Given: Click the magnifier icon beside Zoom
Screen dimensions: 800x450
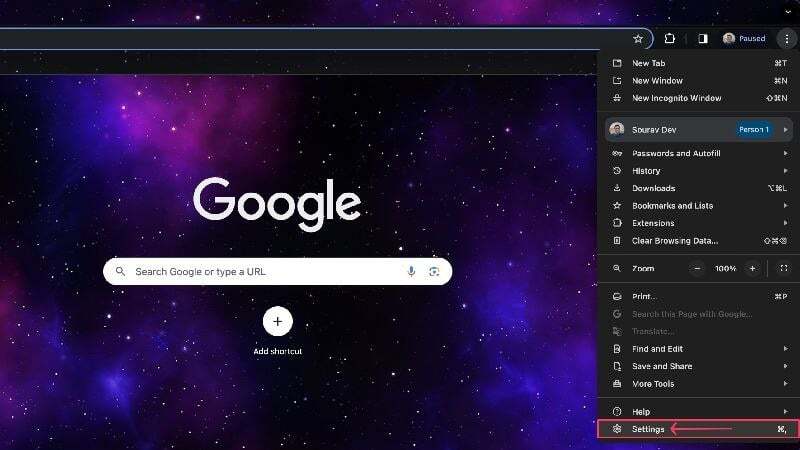Looking at the screenshot, I should [617, 268].
